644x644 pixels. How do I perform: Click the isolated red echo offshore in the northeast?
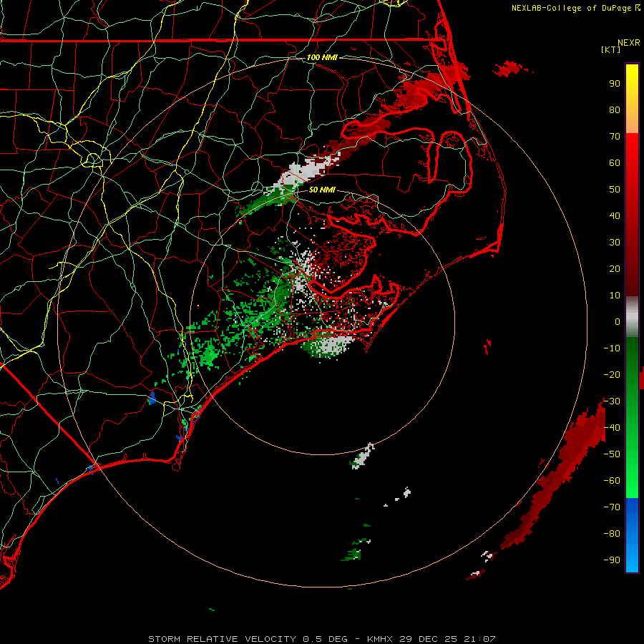click(509, 68)
